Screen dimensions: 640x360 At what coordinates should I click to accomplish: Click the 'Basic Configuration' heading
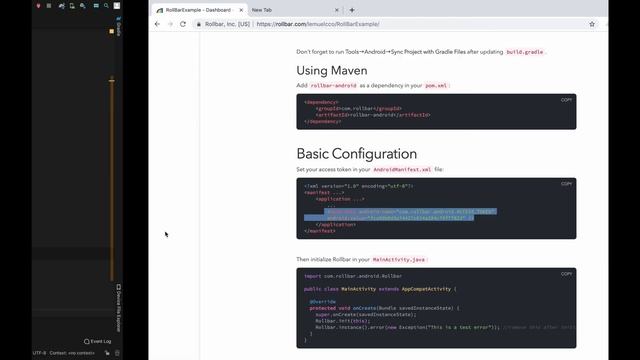pos(357,154)
